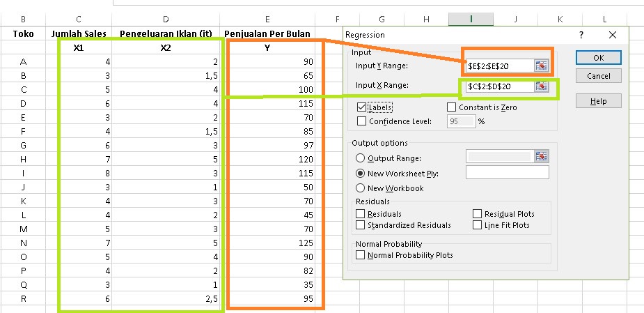Turn on Line Fit Plots
Viewport: 644px width, 313px height.
[478, 225]
